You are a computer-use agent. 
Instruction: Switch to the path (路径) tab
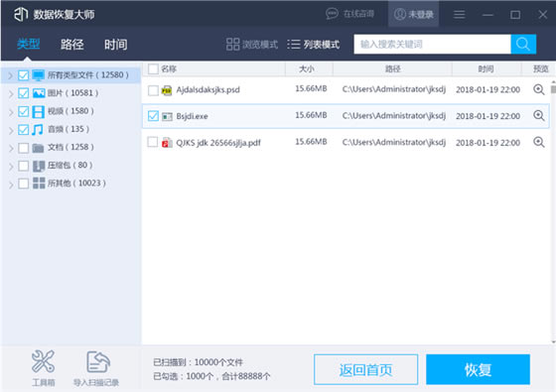point(71,45)
